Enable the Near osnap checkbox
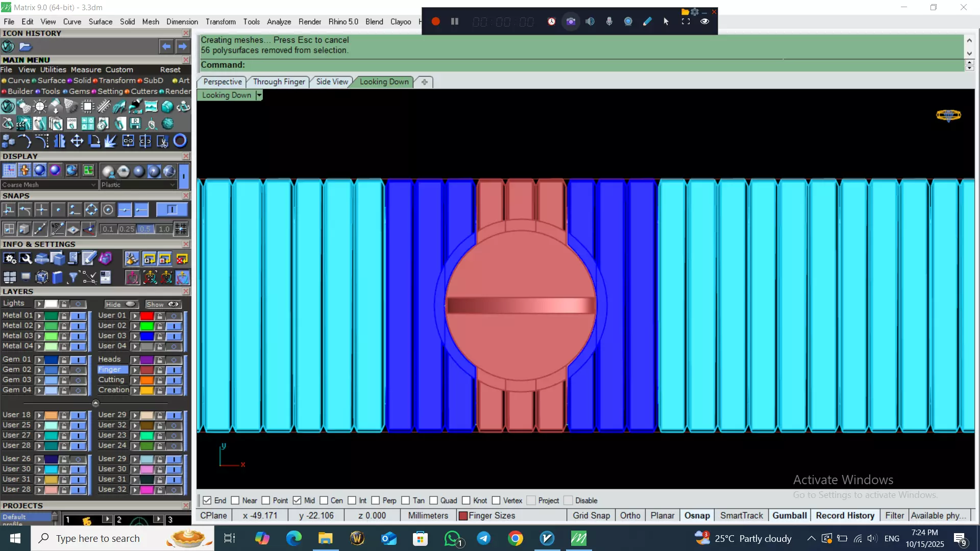 [235, 500]
